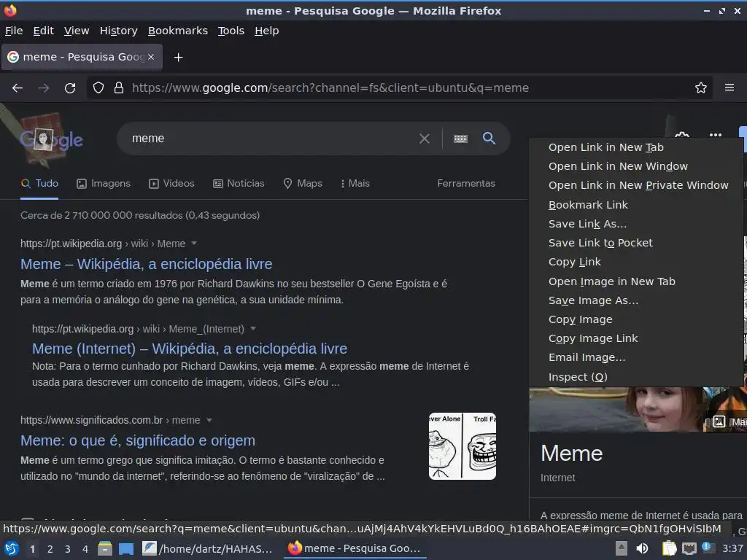
Task: Go back using the back arrow
Action: coord(18,87)
